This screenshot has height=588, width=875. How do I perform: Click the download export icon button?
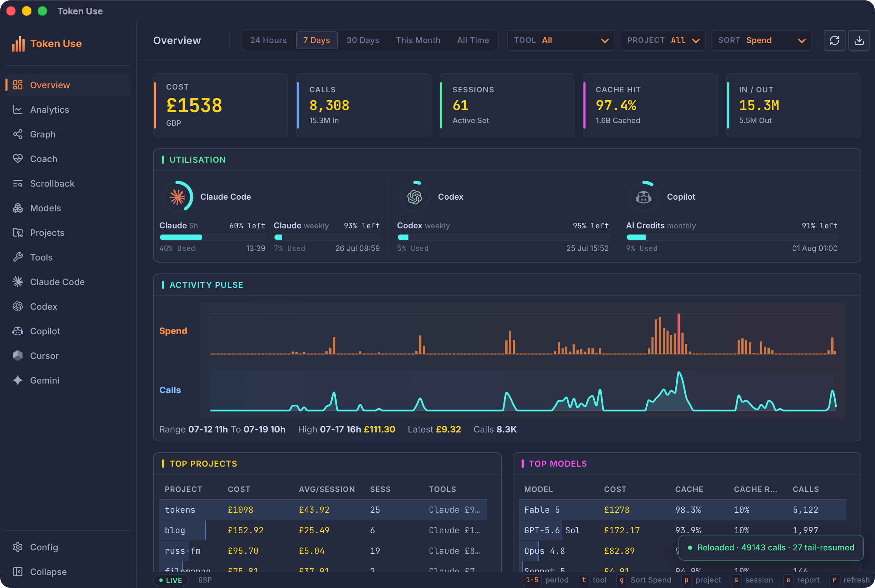pyautogui.click(x=859, y=40)
